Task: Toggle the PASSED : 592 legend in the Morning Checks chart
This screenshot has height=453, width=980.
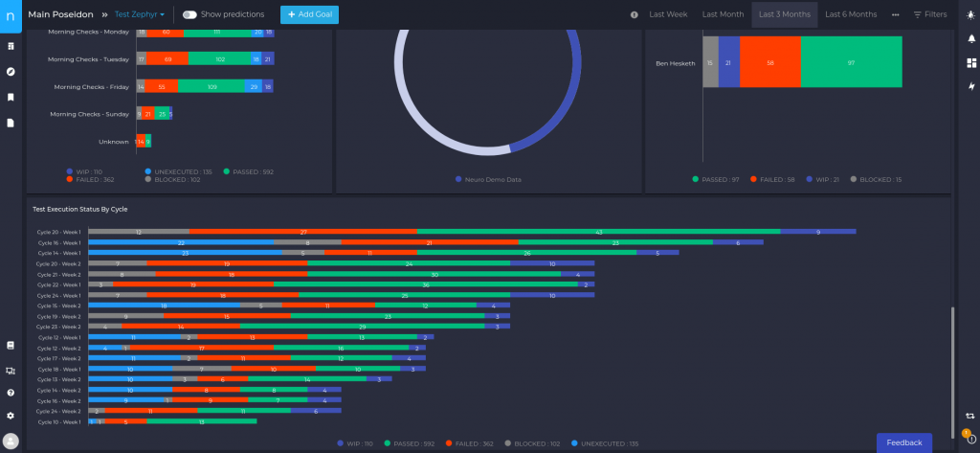Action: pos(248,171)
